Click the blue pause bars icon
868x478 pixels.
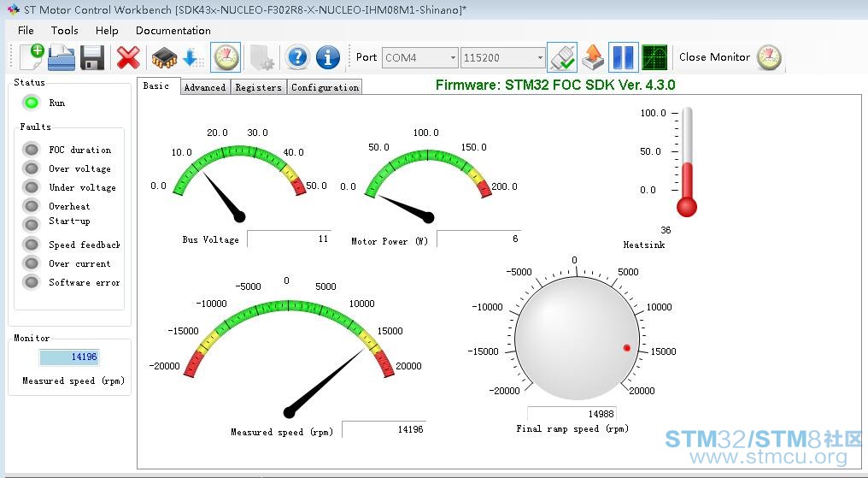624,57
